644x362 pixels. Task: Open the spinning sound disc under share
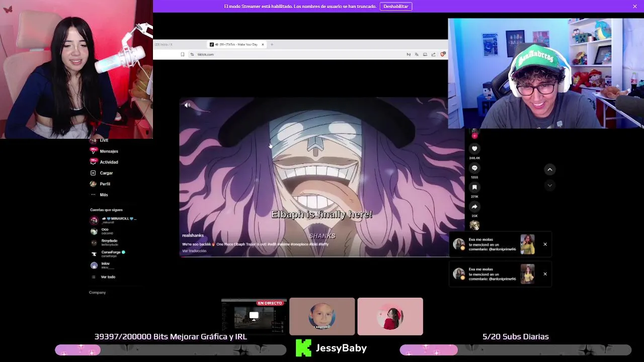point(474,225)
